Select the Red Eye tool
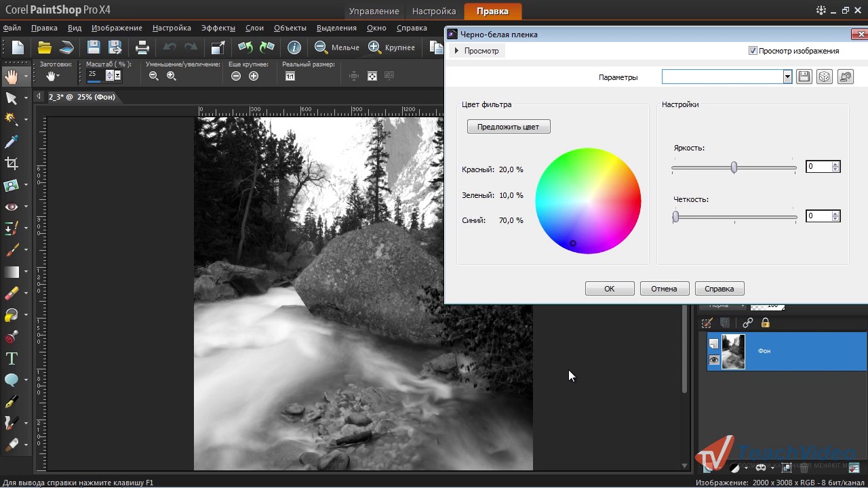The height and width of the screenshot is (488, 868). (11, 206)
